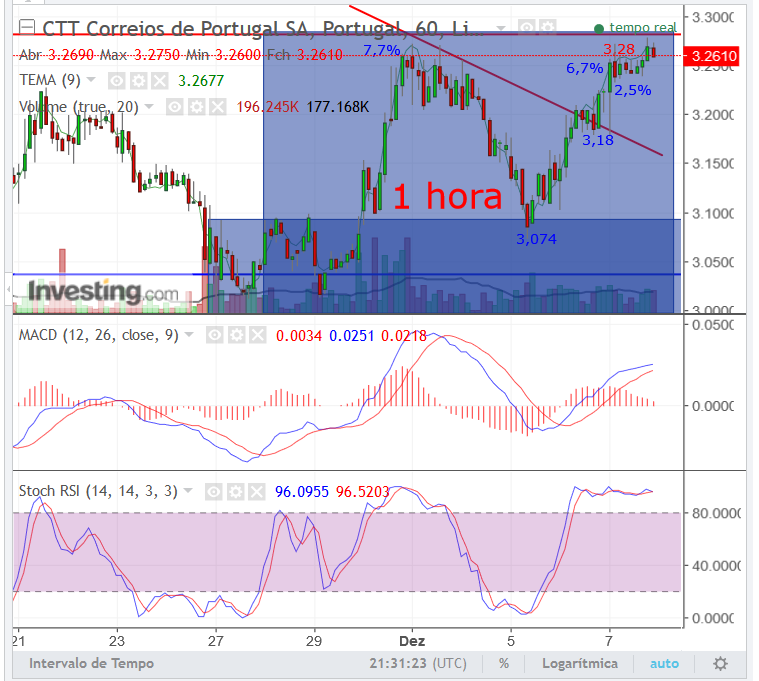Click the tempo real status indicator
The width and height of the screenshot is (759, 681).
tap(637, 28)
